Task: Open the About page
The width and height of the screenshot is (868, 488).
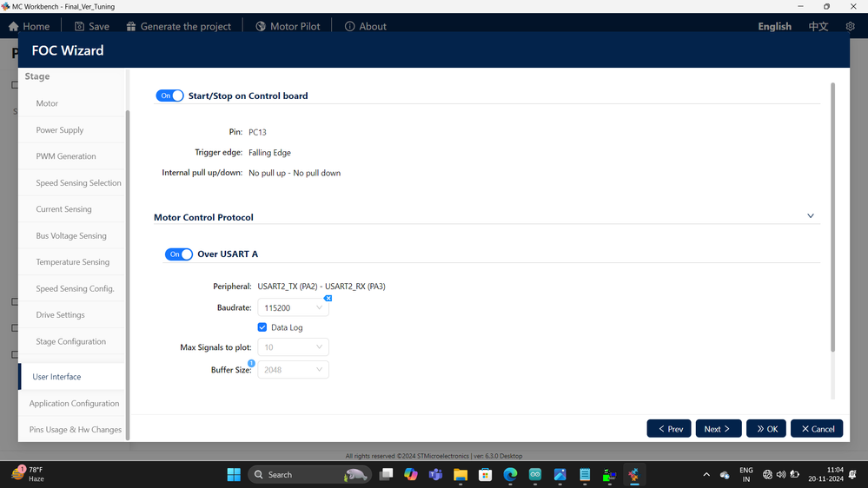Action: (365, 27)
